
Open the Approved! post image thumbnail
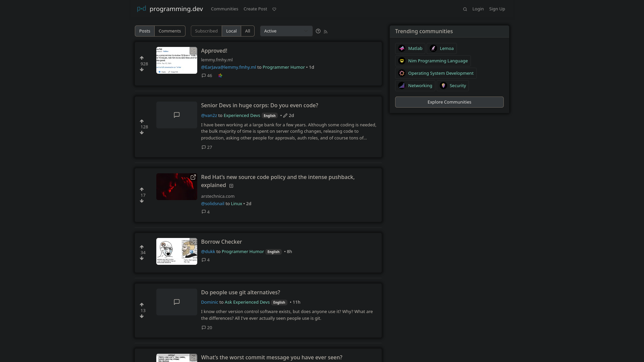click(177, 61)
